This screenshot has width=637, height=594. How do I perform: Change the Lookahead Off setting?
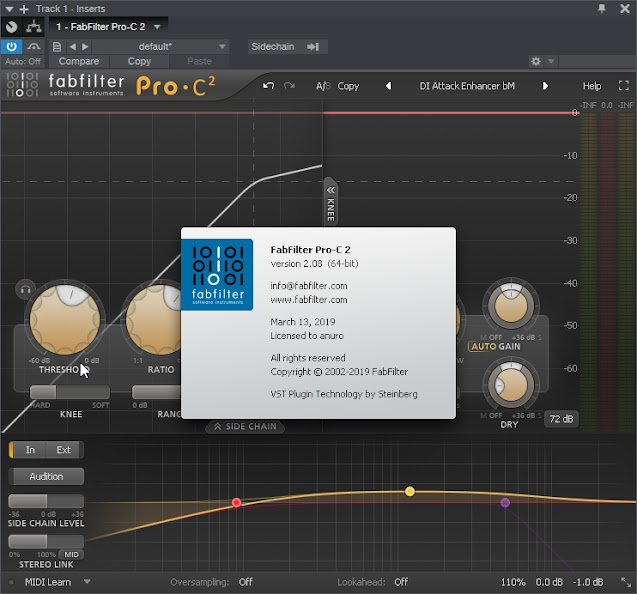(401, 582)
